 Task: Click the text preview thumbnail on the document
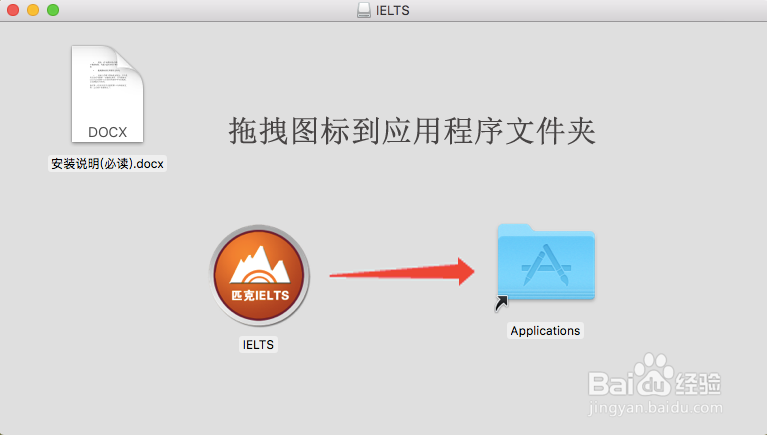[x=108, y=75]
